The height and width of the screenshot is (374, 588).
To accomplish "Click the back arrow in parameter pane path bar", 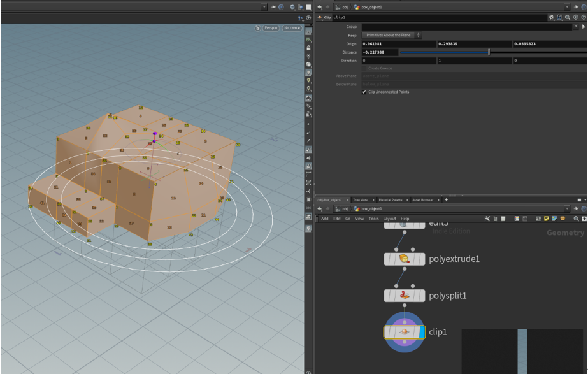I will coord(320,7).
